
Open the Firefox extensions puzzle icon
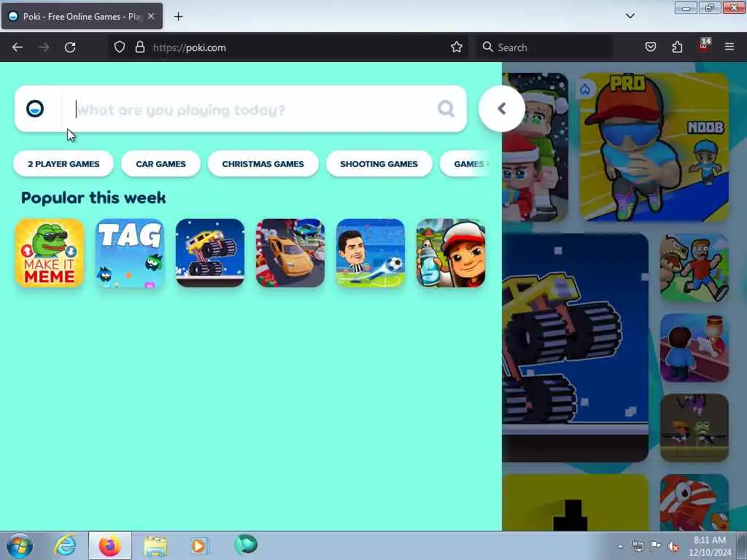coord(677,47)
